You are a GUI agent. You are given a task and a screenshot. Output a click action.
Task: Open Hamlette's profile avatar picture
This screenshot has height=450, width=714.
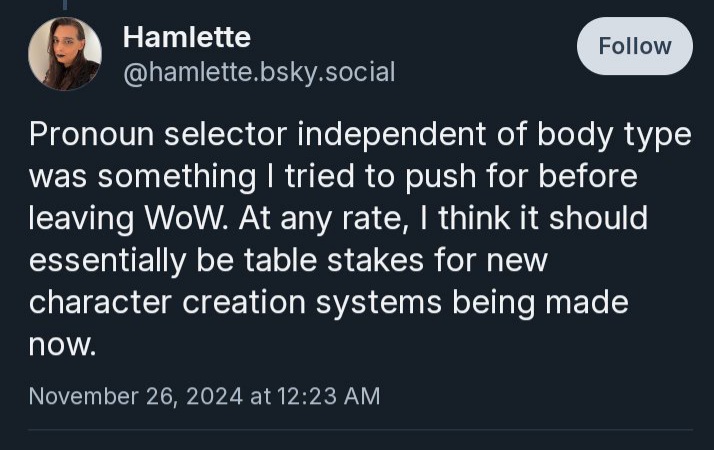click(x=65, y=54)
